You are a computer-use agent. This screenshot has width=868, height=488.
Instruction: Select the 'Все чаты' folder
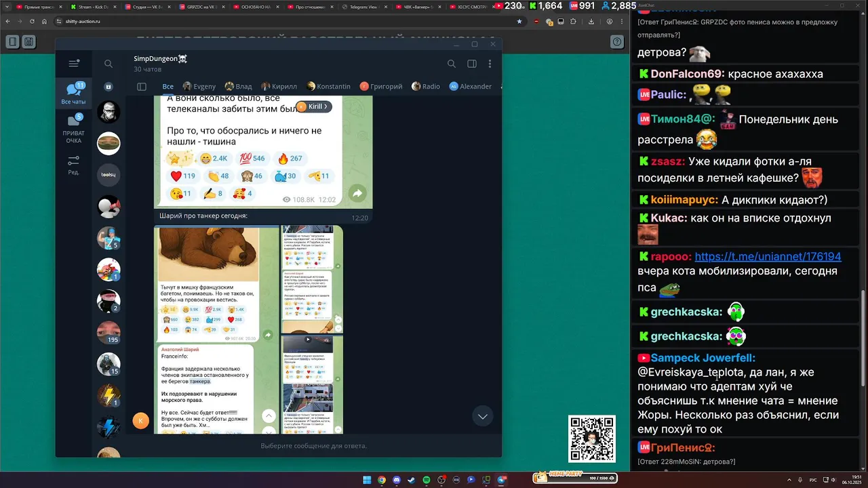click(74, 94)
